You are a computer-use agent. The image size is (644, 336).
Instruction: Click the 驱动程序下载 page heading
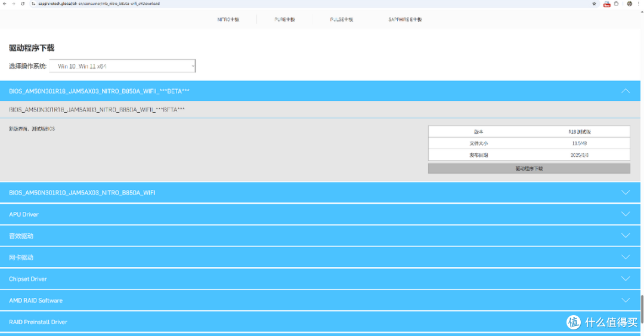tap(32, 48)
